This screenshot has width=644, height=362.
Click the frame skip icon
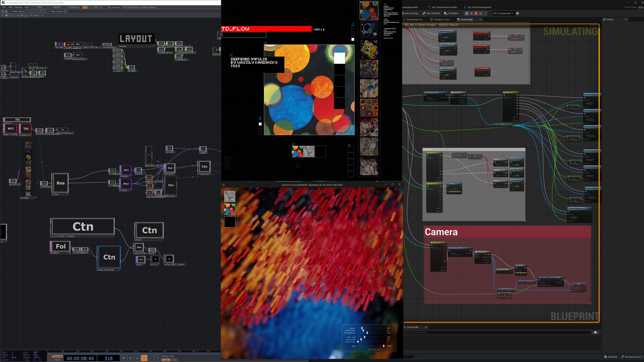click(471, 13)
